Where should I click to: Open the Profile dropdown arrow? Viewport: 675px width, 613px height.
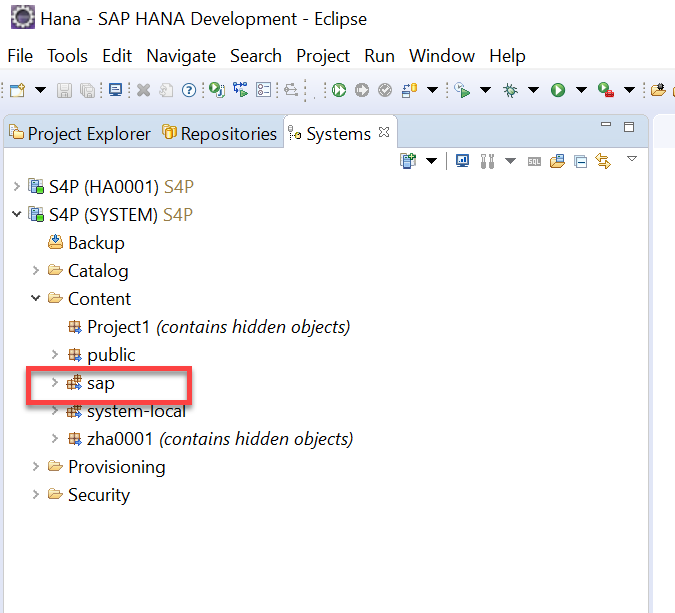(485, 90)
